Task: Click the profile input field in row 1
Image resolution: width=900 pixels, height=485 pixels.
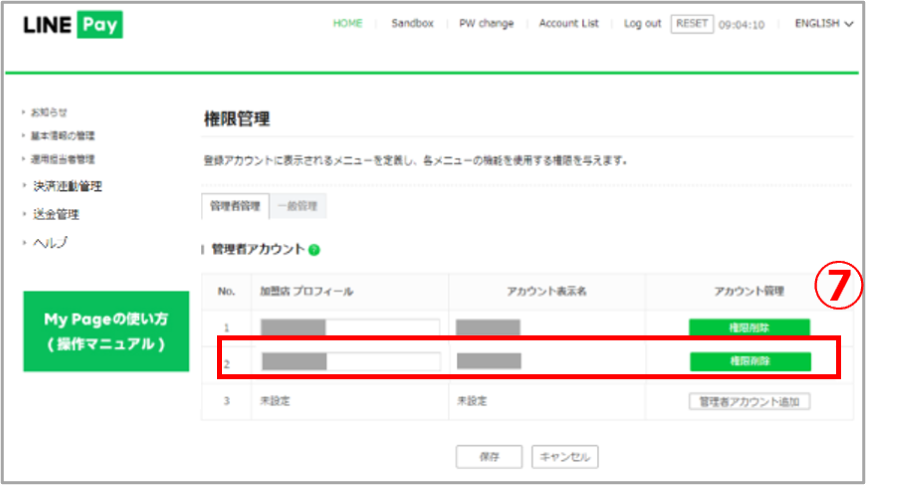Action: point(350,327)
